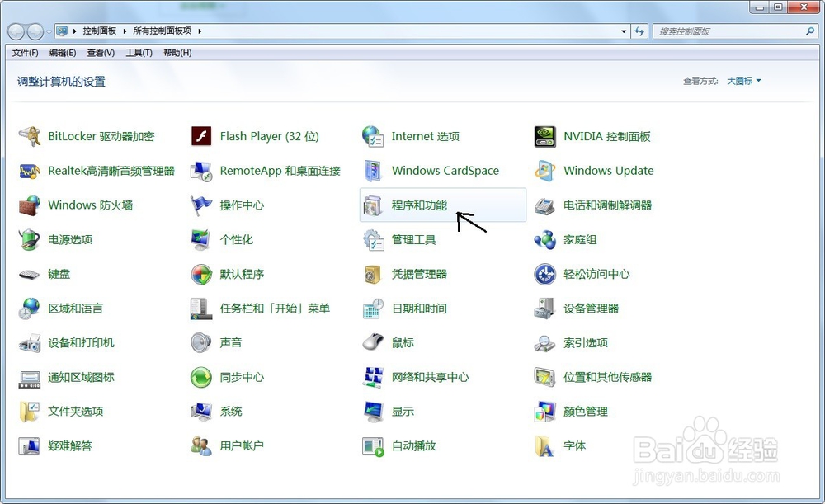Viewport: 825px width, 504px height.
Task: Click the Forward navigation button
Action: click(x=35, y=31)
